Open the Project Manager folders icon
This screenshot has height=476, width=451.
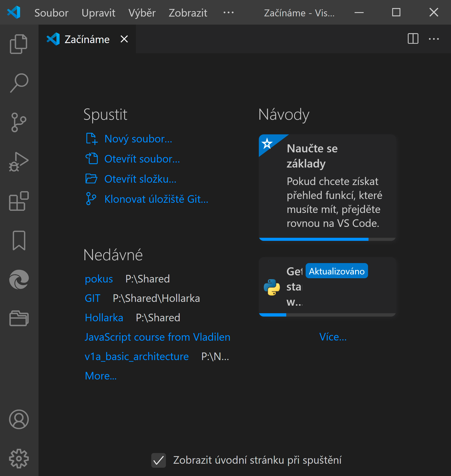tap(19, 318)
